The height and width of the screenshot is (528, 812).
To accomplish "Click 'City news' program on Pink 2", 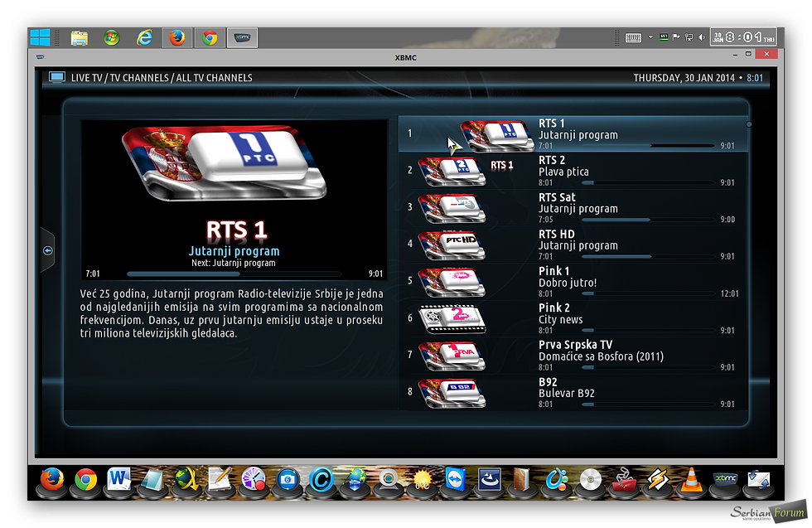I will click(560, 320).
